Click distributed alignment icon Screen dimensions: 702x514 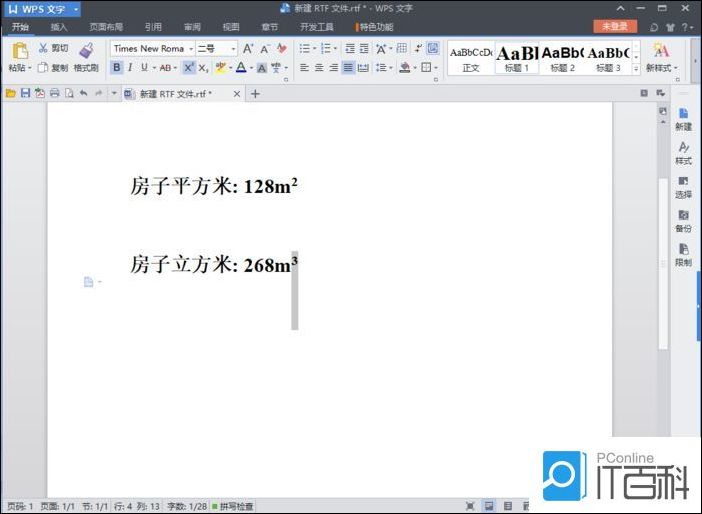pos(363,68)
